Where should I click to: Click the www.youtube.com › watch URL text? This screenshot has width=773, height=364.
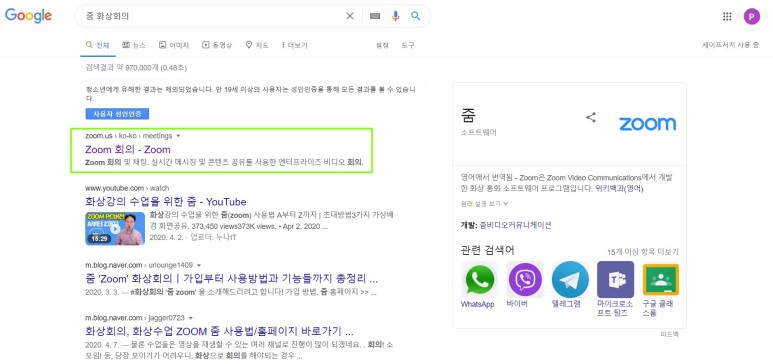click(x=127, y=188)
